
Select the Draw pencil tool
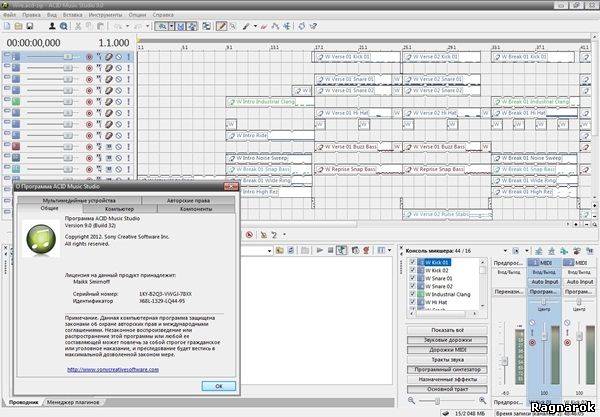point(221,26)
